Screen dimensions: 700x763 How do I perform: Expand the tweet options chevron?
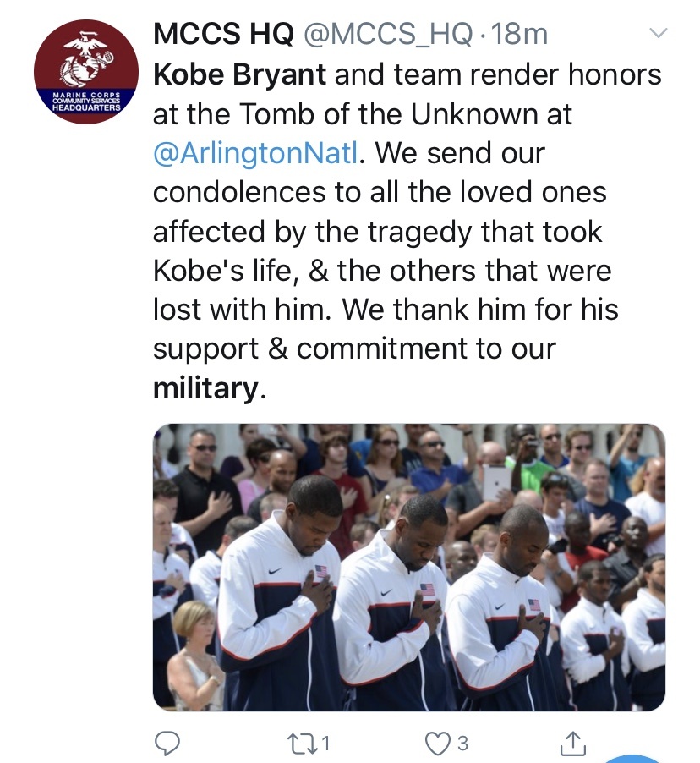click(657, 34)
